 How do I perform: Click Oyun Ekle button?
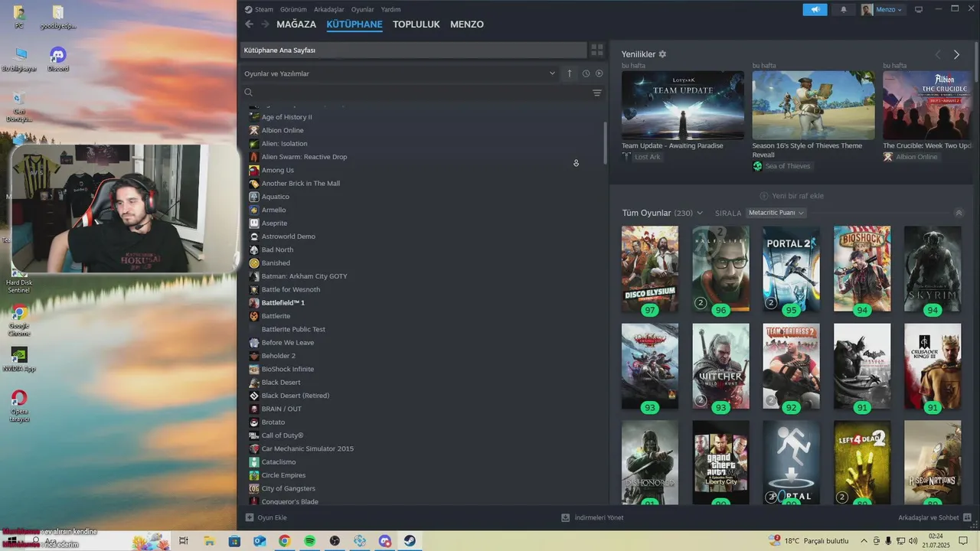[x=266, y=517]
